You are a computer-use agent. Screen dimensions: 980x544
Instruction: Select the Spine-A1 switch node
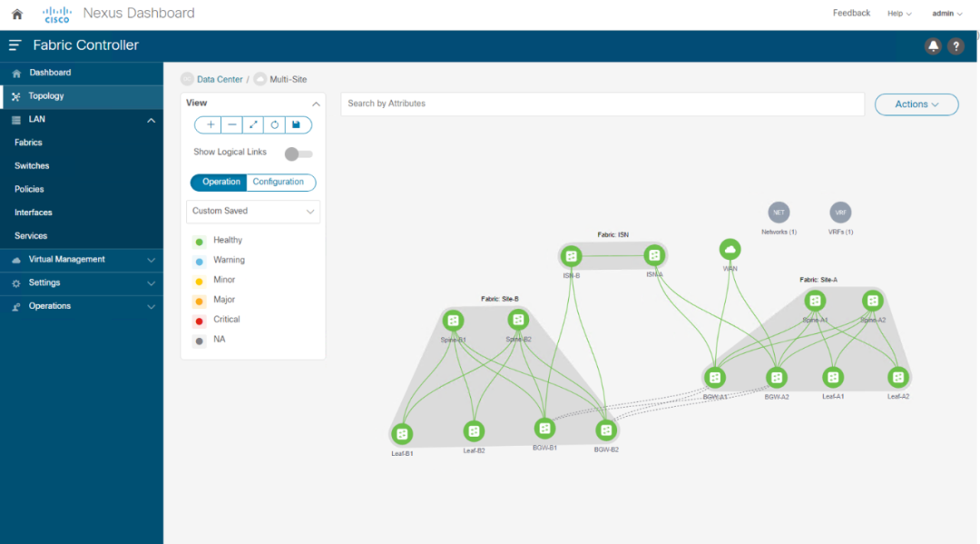(x=815, y=301)
